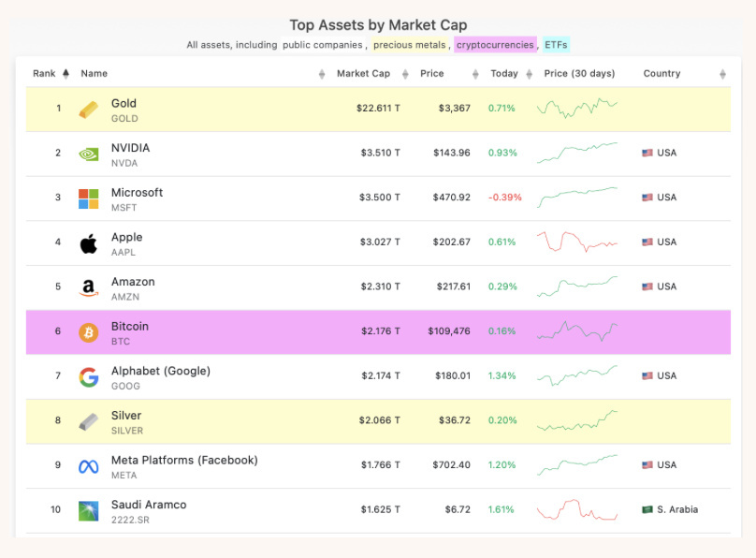Viewport: 756px width, 558px height.
Task: Click the S. Arabia country label
Action: (x=677, y=509)
